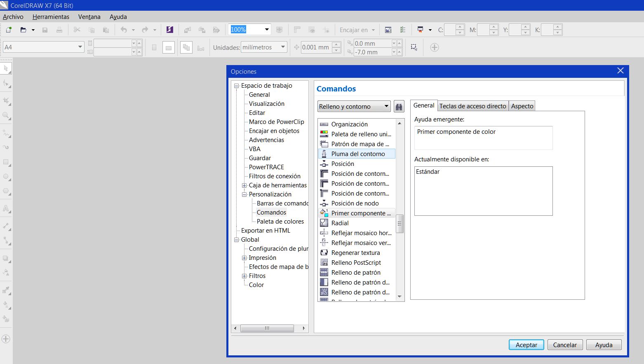Open the Ayuda menu in menu bar
This screenshot has height=364, width=644.
tap(118, 17)
